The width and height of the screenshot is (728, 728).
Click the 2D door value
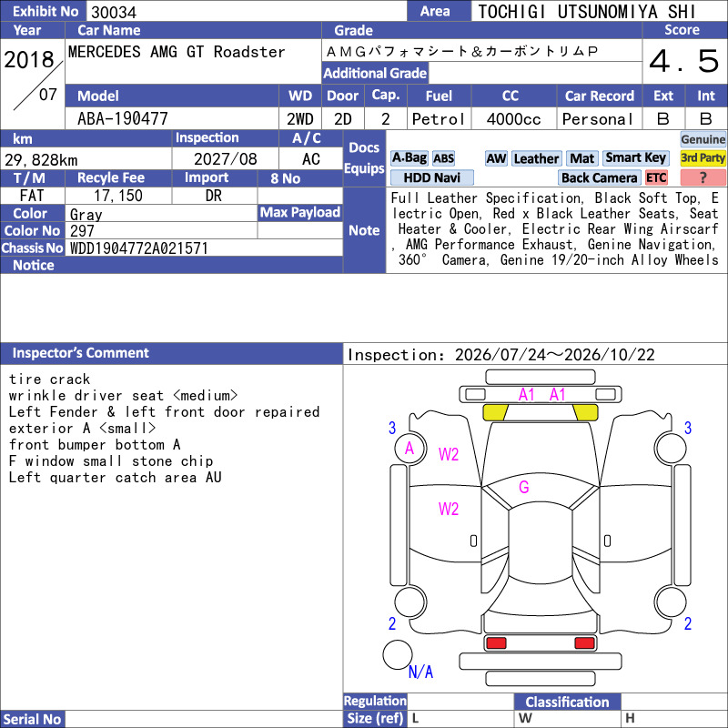pos(343,119)
